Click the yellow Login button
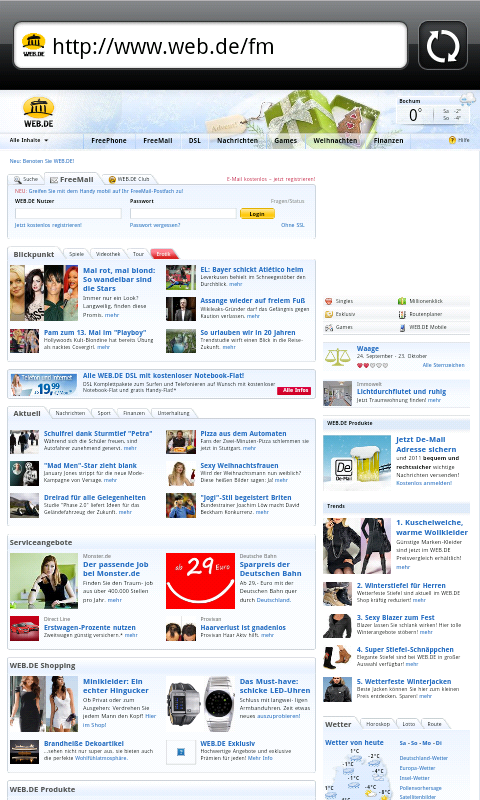480x800 pixels. (x=257, y=214)
